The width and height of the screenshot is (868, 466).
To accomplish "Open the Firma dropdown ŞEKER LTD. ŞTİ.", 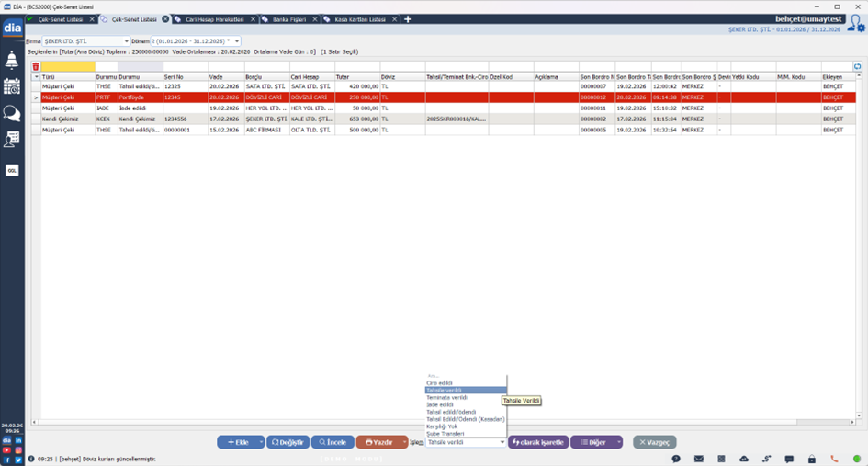I will coord(86,41).
